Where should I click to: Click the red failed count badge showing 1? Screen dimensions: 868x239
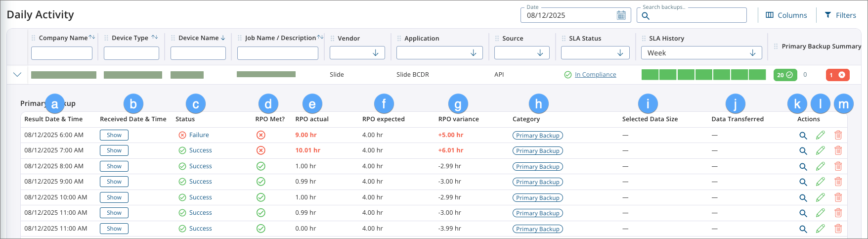tap(837, 75)
